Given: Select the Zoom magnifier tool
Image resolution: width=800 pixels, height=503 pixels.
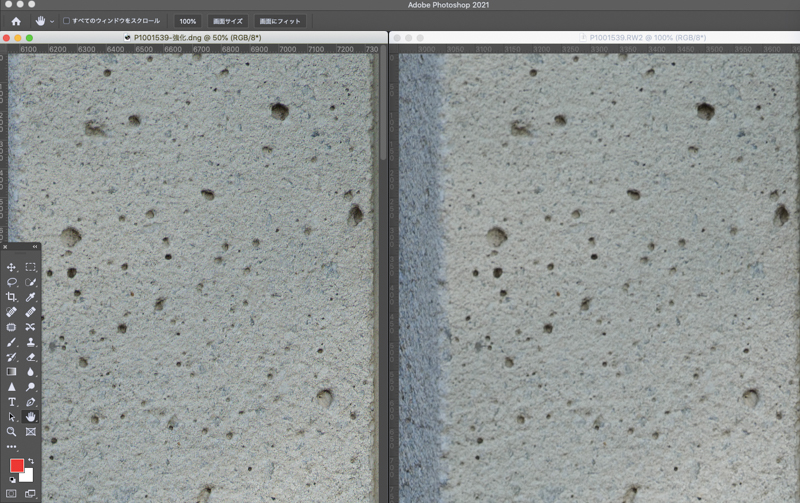Looking at the screenshot, I should click(x=11, y=432).
